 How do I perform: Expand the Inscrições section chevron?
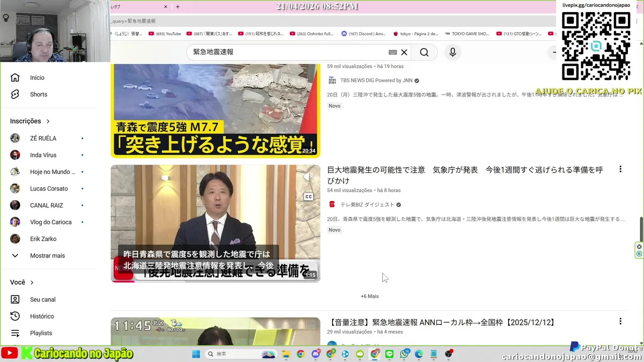[48, 121]
